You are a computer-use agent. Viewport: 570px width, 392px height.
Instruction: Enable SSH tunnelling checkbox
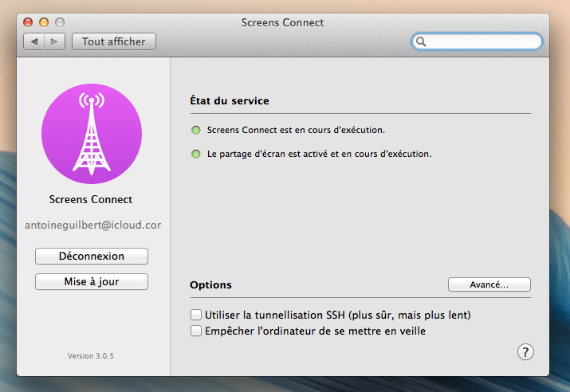click(196, 315)
